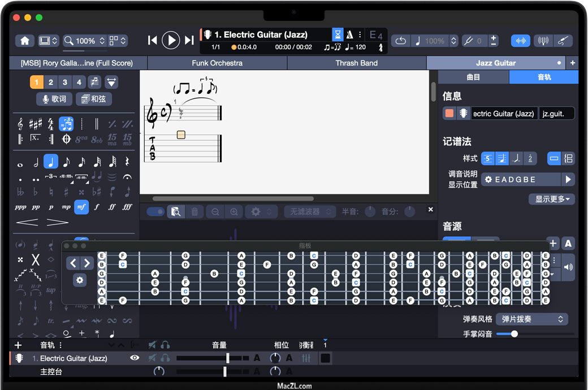Image resolution: width=588 pixels, height=390 pixels.
Task: Toggle the audio panel enable switch
Action: 155,211
